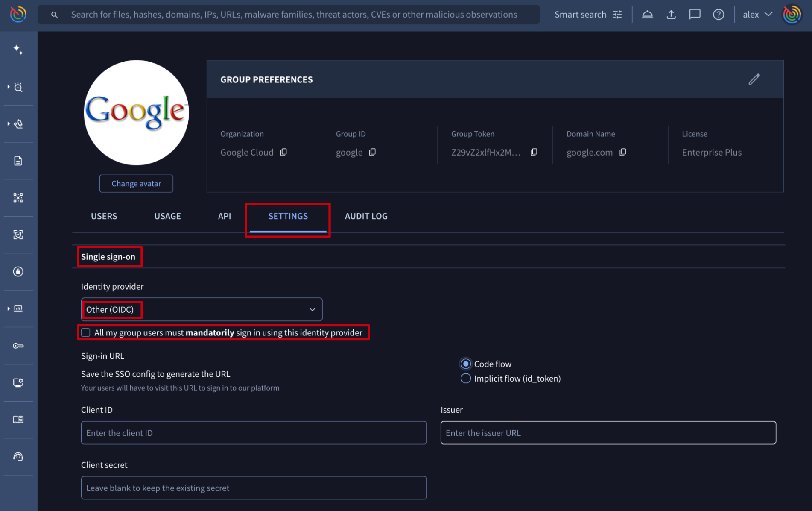
Task: Click the Change avatar button
Action: click(x=136, y=183)
